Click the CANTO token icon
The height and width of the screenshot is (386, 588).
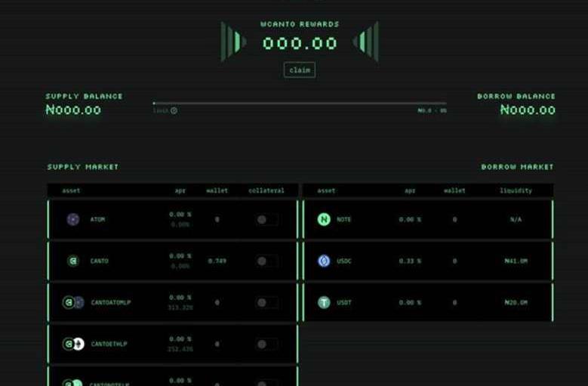(x=73, y=261)
